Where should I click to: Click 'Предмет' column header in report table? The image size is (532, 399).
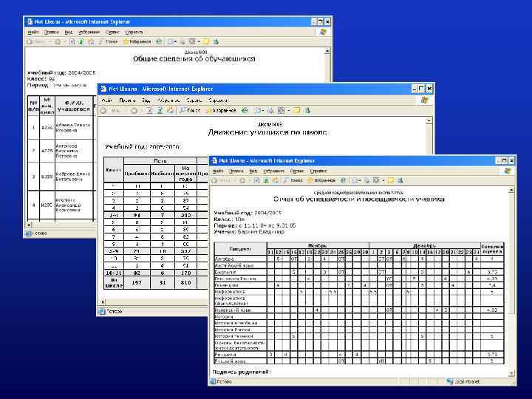240,249
